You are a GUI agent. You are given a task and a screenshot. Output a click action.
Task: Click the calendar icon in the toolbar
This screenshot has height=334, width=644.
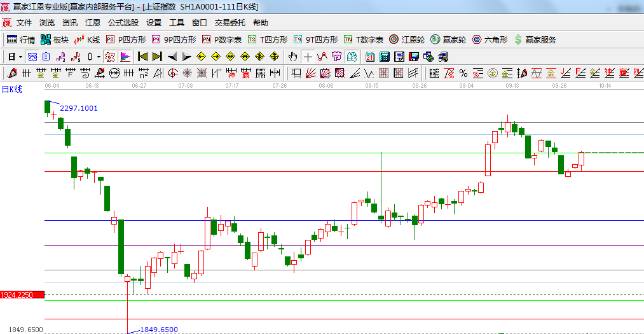(369, 57)
